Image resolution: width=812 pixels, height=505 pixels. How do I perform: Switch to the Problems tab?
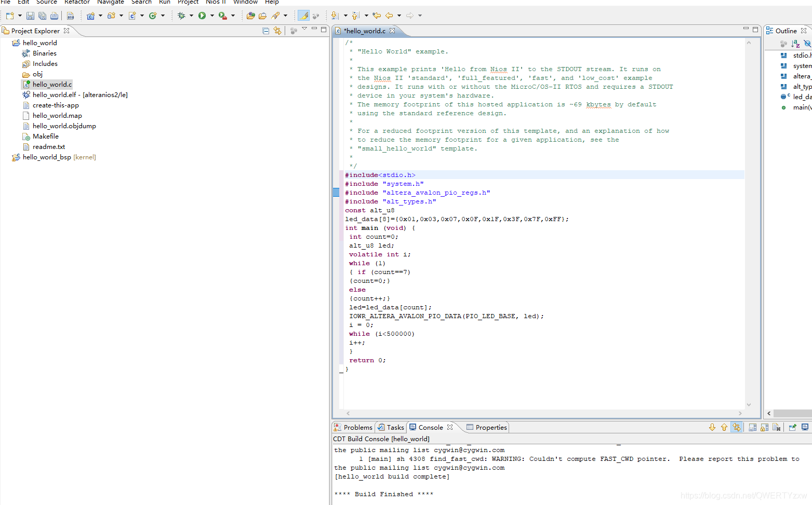coord(353,427)
